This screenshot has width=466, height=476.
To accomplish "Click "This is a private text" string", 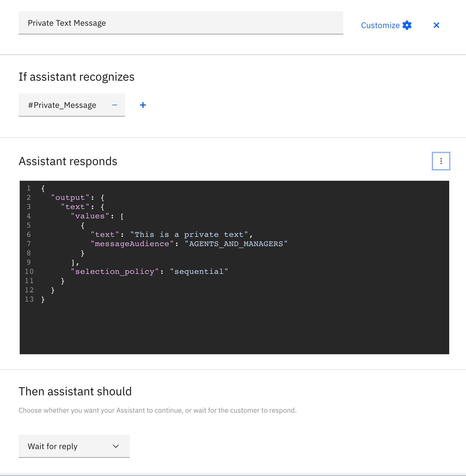I will coord(189,235).
